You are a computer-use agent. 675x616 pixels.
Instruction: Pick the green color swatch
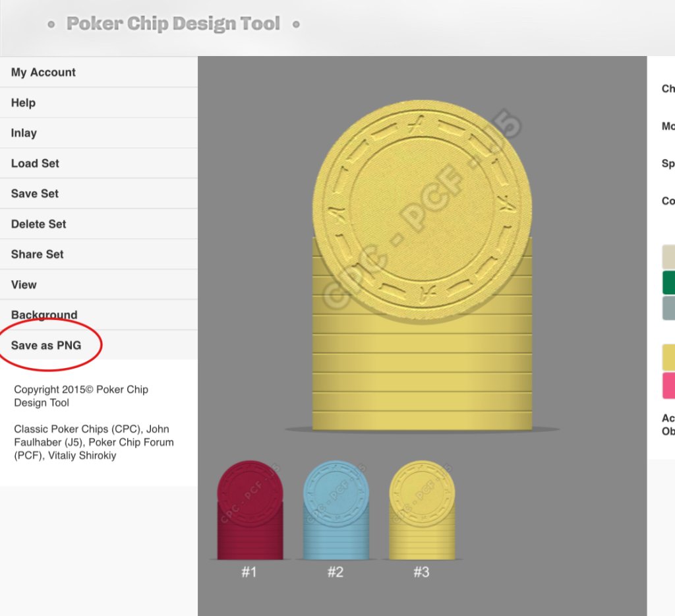click(668, 282)
